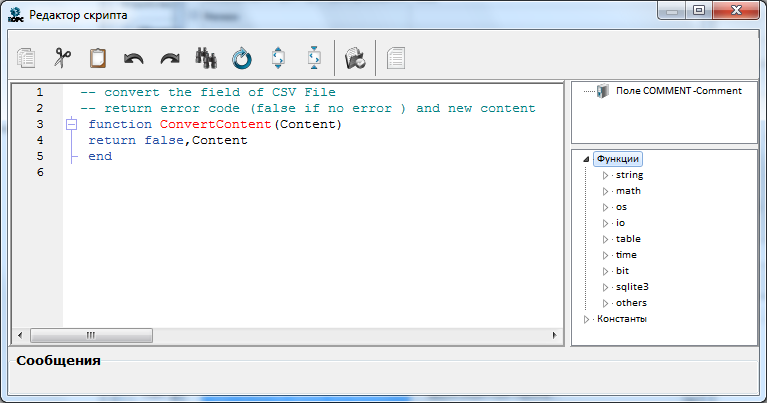Image resolution: width=767 pixels, height=403 pixels.
Task: Expand the os functions node
Action: tap(605, 207)
